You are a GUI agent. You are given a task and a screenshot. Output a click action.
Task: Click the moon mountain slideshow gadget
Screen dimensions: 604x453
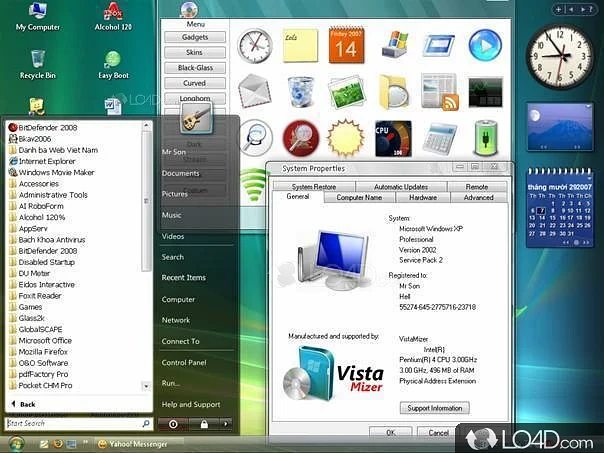pyautogui.click(x=560, y=126)
